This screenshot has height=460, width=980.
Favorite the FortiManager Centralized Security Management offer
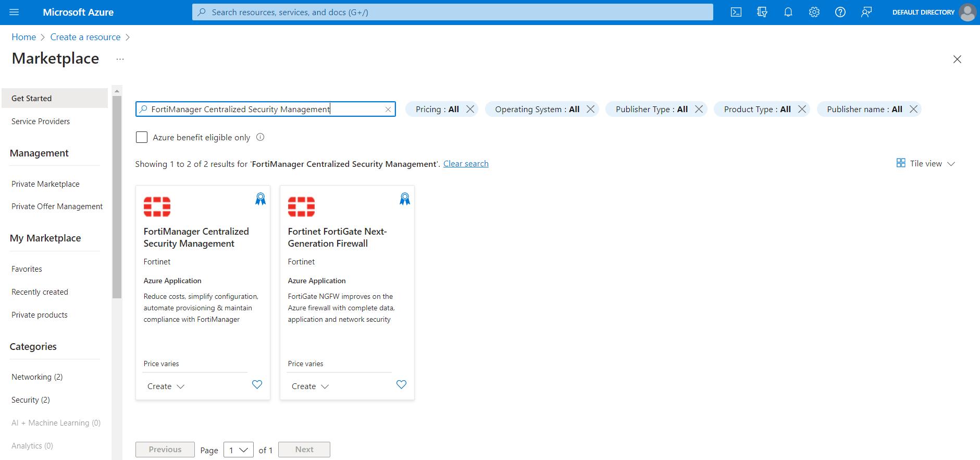[x=257, y=384]
